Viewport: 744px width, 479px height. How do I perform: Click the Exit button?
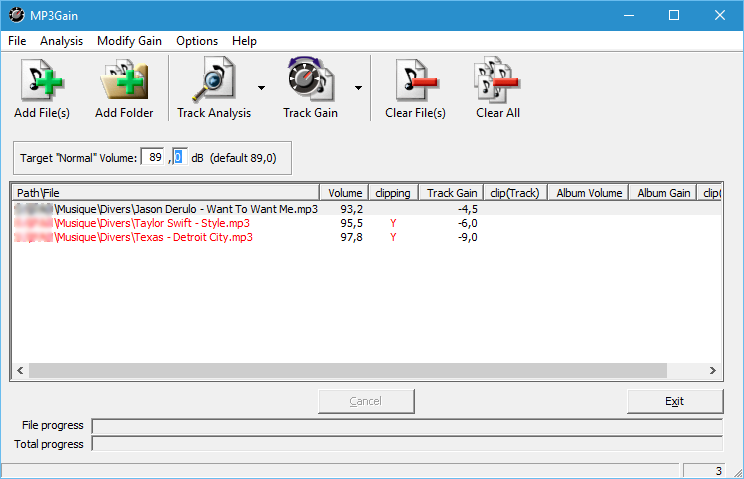(x=675, y=401)
